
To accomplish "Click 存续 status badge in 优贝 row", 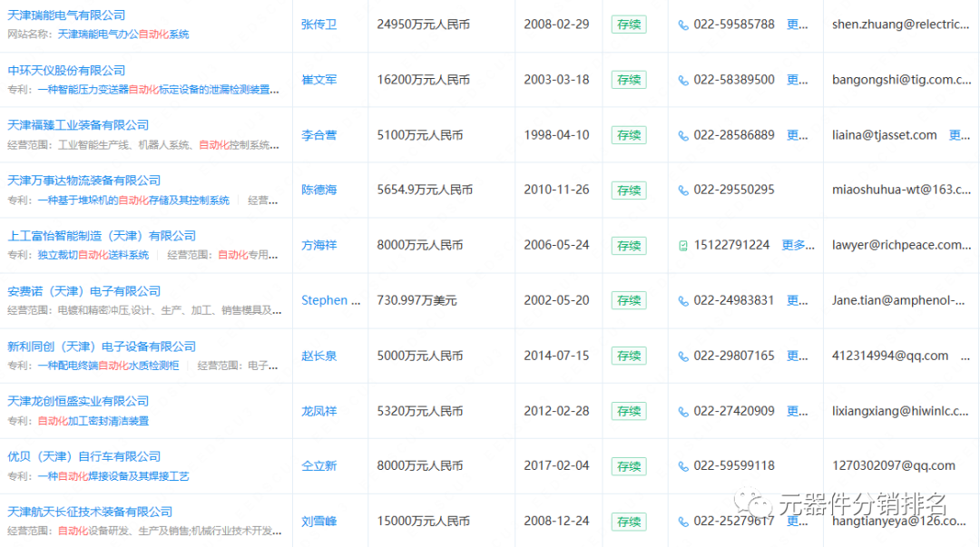I will pos(629,466).
